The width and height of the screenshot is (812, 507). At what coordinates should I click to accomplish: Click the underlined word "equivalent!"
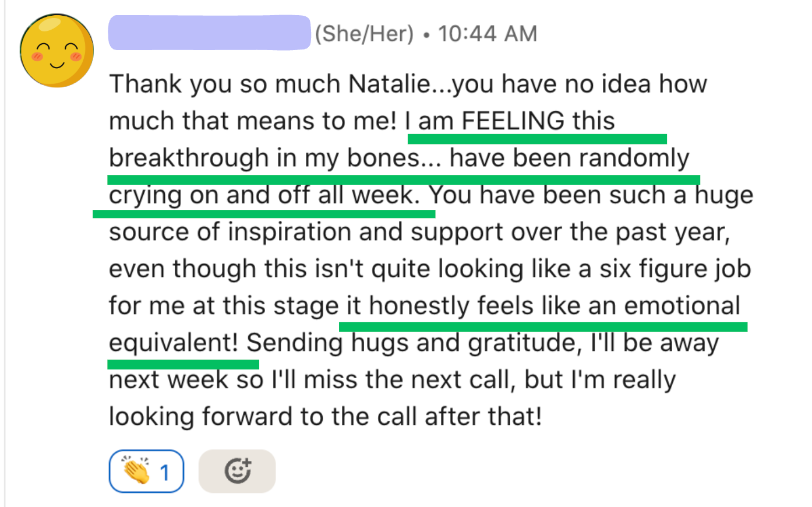point(174,343)
